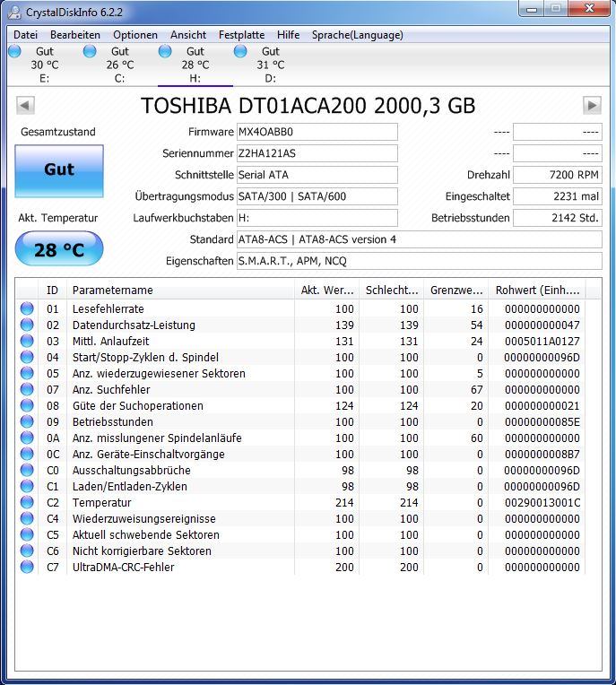Click the Laufwerkbuchstaben field H:

[x=317, y=218]
